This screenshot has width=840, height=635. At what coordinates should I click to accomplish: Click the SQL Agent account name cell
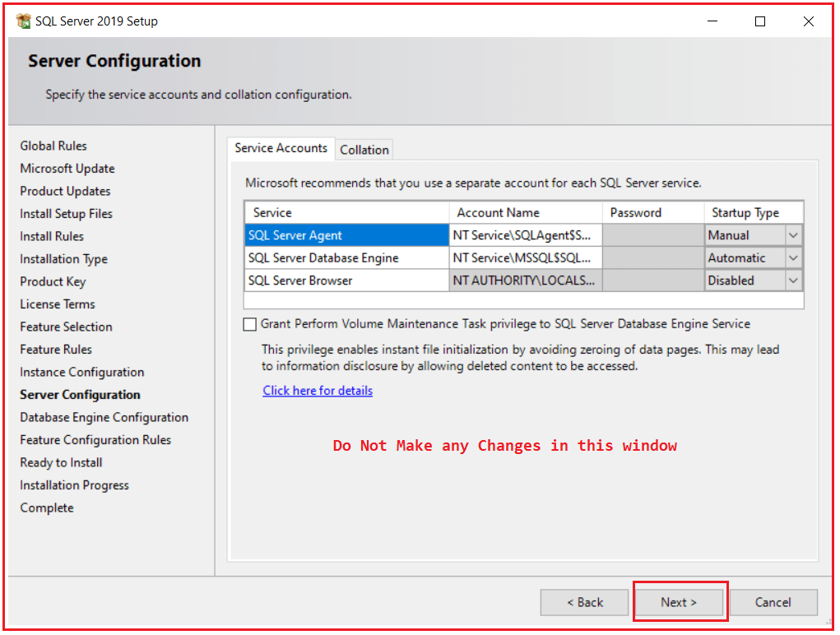tap(526, 235)
